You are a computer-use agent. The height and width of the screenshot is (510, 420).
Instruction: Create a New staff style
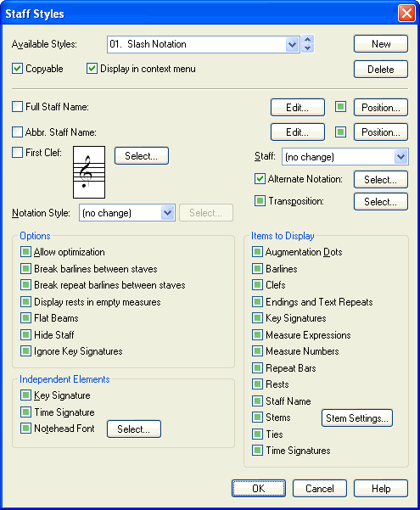tap(381, 44)
